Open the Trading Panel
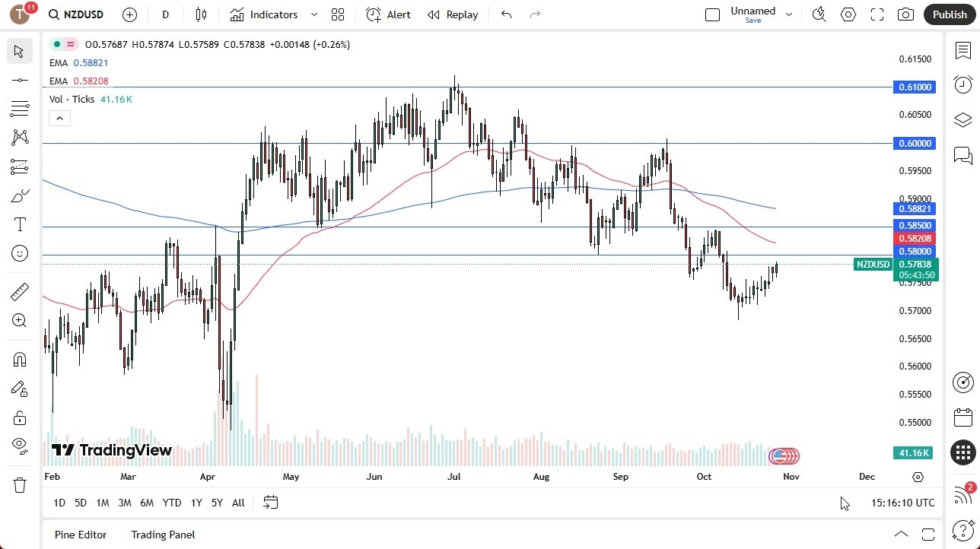980x549 pixels. 163,535
